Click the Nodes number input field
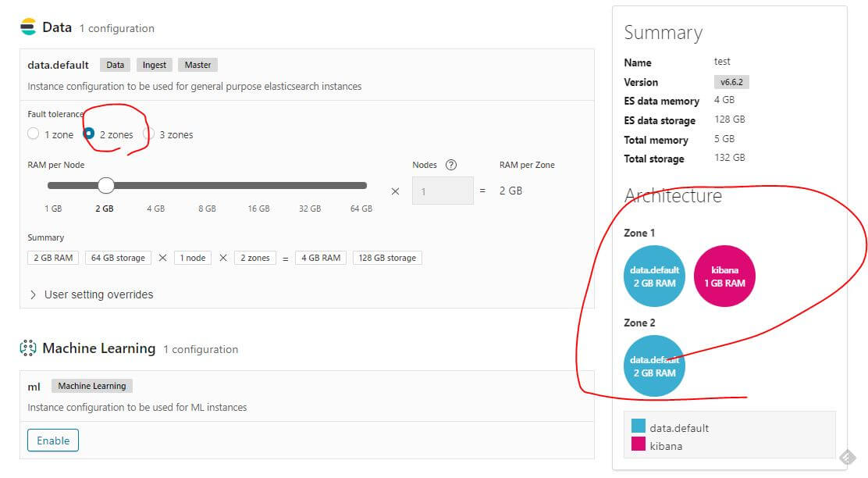Screen dimensions: 868x478 pyautogui.click(x=442, y=191)
